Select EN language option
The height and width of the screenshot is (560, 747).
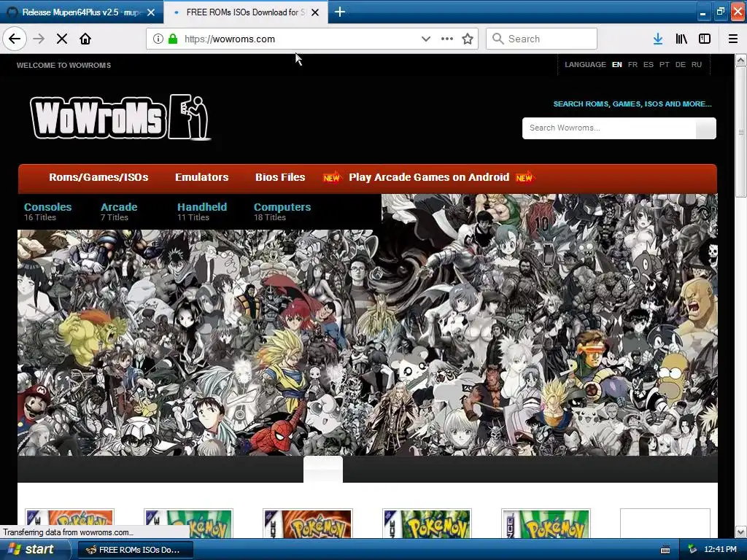(616, 65)
